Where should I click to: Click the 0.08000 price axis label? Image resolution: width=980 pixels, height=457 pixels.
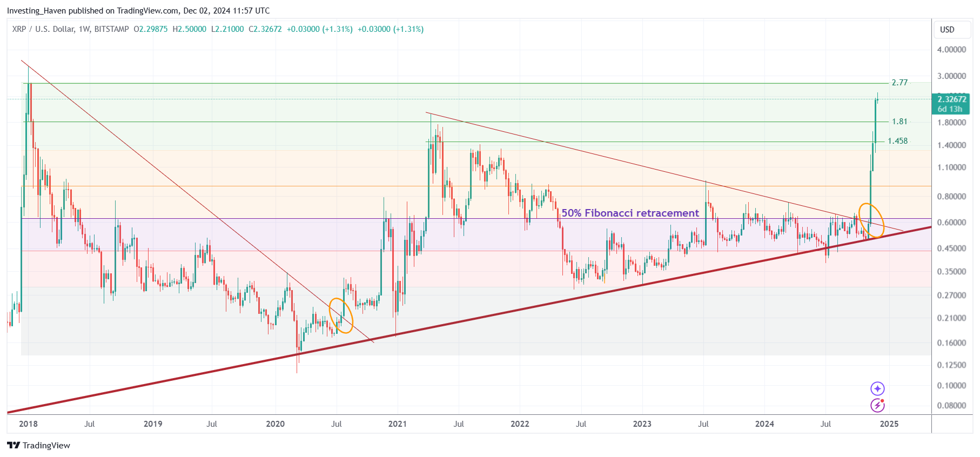pyautogui.click(x=951, y=406)
